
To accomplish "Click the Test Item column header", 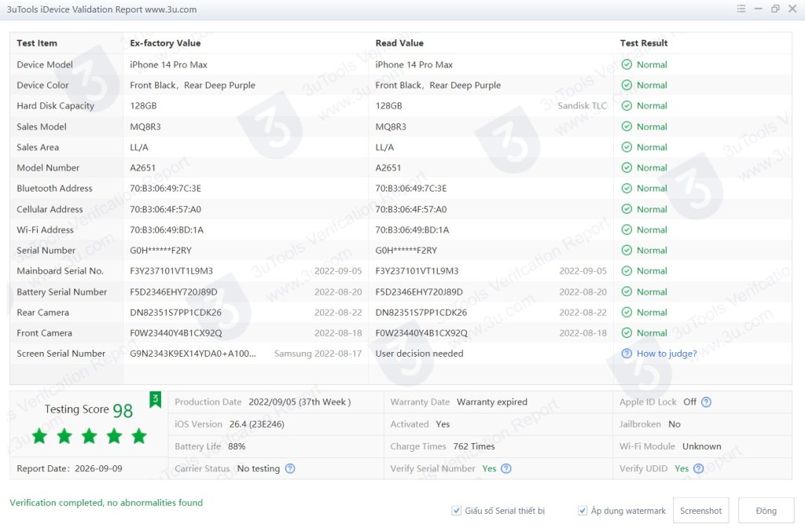I will pyautogui.click(x=37, y=43).
